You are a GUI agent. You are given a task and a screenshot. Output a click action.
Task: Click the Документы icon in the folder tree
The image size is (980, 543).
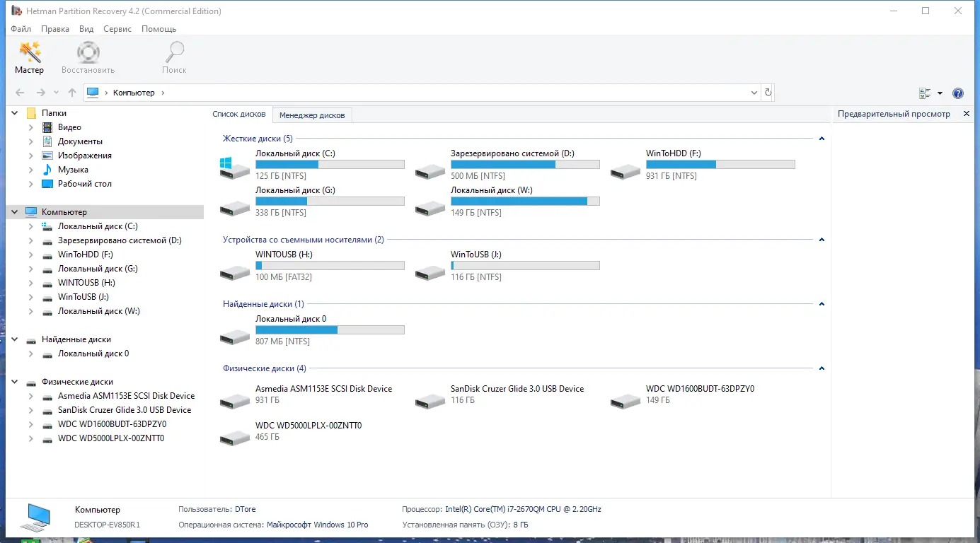(x=47, y=141)
